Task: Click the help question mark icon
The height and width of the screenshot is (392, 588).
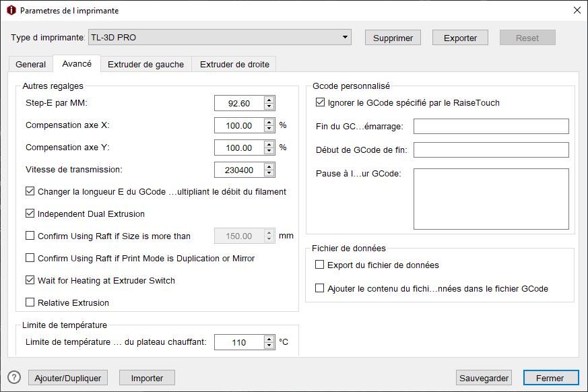Action: pyautogui.click(x=14, y=378)
